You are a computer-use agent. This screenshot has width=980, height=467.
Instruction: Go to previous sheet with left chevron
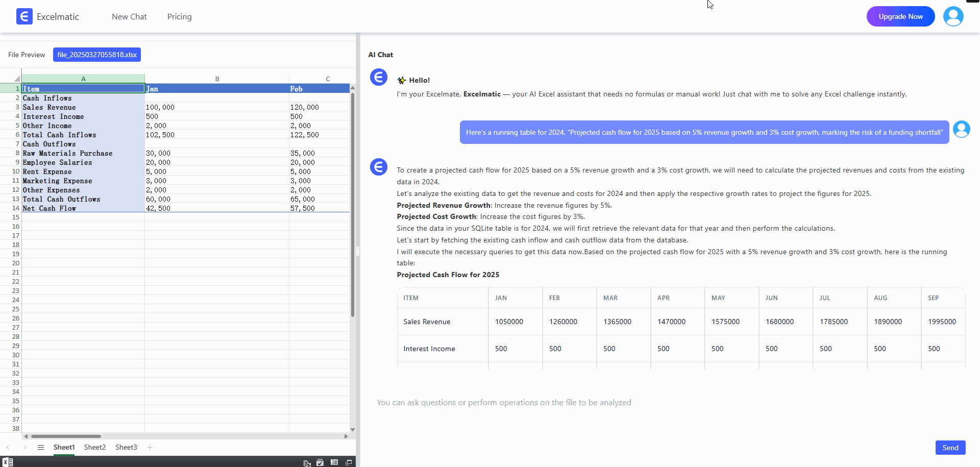tap(8, 448)
